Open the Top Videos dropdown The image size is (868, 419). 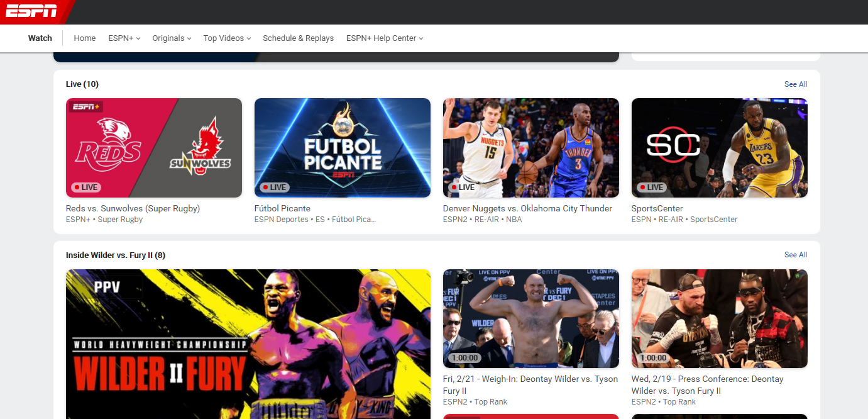227,38
